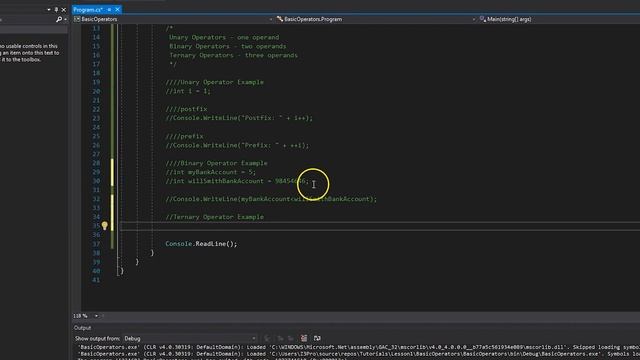This screenshot has height=360, width=640.
Task: Click first BasicOperators.exe mscorlib.dll output line
Action: 358,347
